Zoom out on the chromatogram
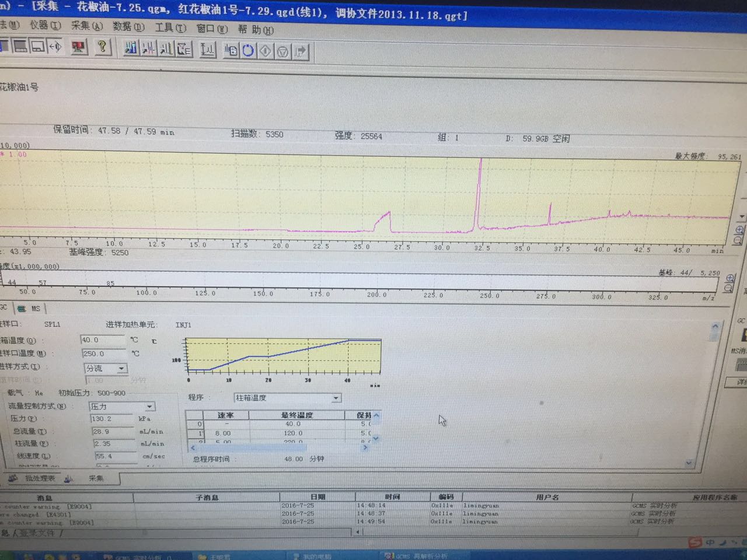Screen dimensions: 747x560 click(x=739, y=240)
